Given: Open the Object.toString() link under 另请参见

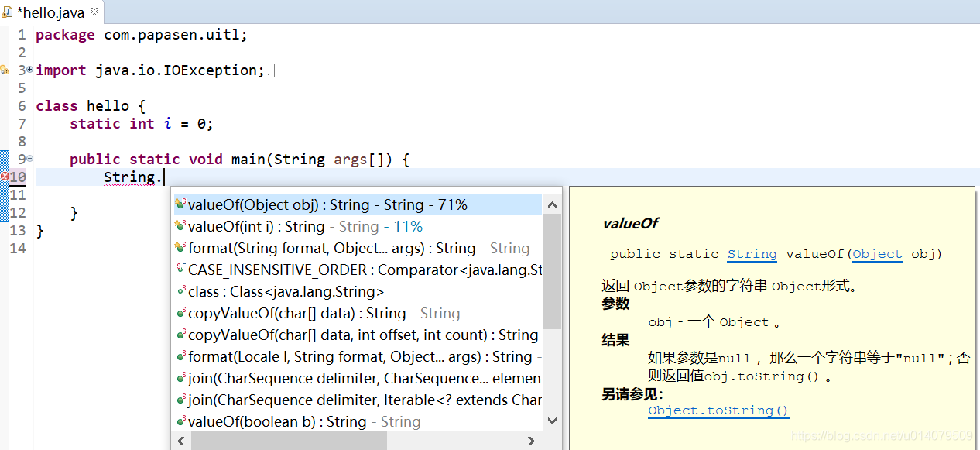Looking at the screenshot, I should pos(718,410).
